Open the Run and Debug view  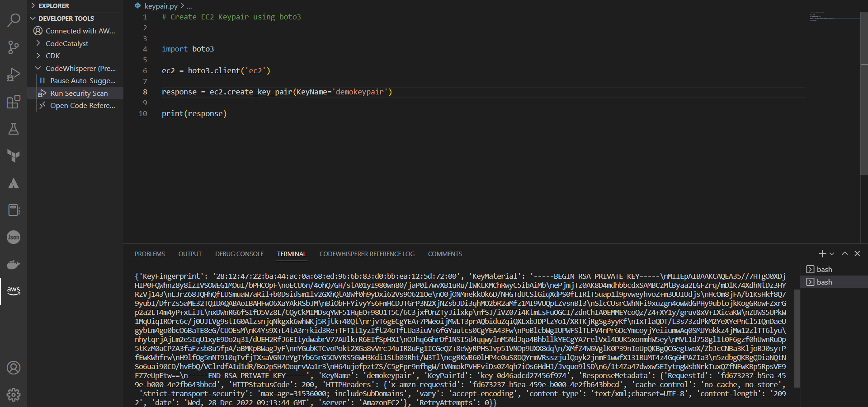[x=14, y=75]
